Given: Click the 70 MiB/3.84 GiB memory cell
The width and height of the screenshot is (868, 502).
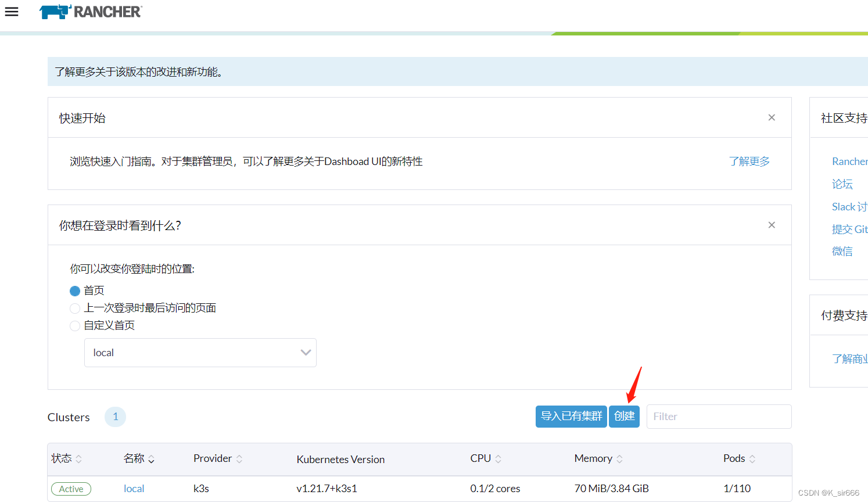Looking at the screenshot, I should point(611,489).
